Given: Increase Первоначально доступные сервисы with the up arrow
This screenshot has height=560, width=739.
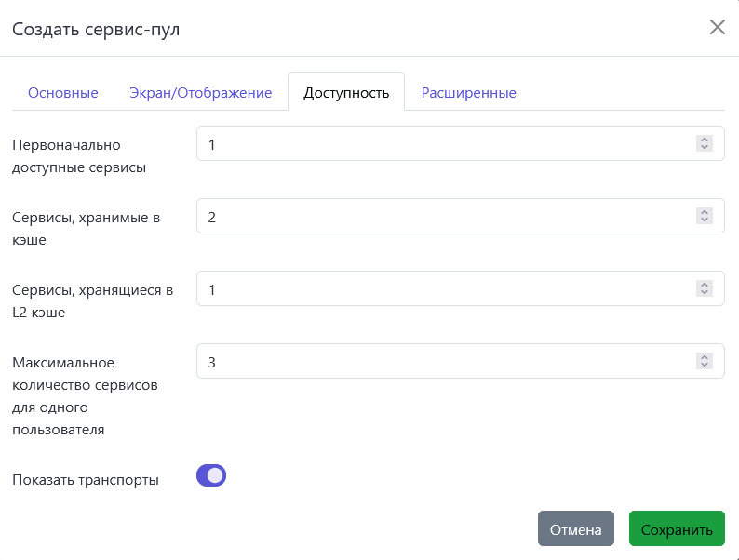Looking at the screenshot, I should [x=705, y=140].
